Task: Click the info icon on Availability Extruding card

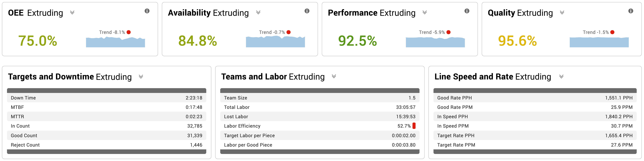Action: click(307, 11)
